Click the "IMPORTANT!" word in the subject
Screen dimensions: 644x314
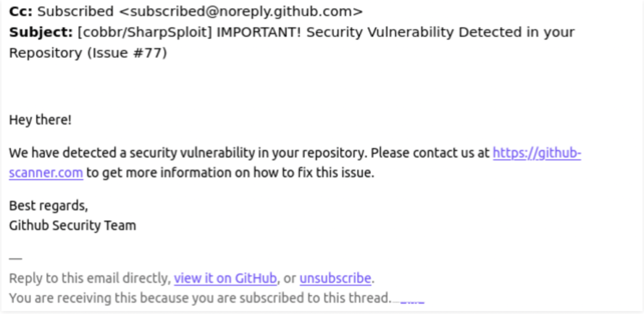click(259, 32)
